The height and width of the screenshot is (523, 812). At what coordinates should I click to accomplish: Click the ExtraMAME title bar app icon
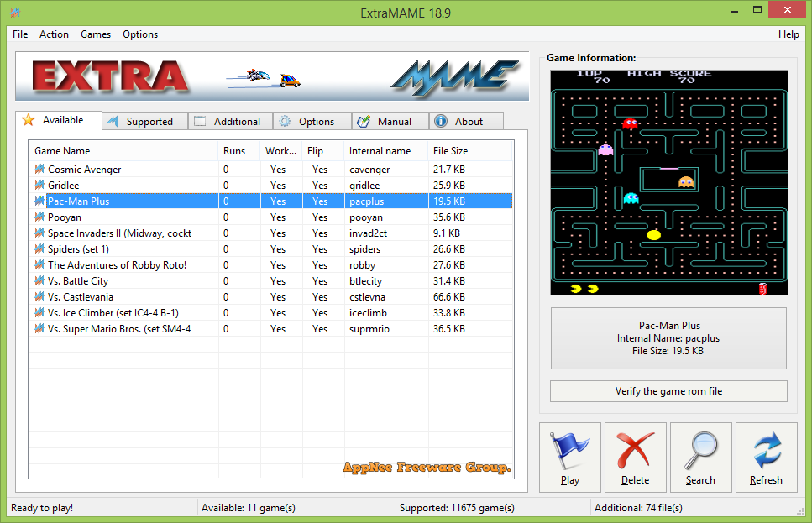point(16,12)
